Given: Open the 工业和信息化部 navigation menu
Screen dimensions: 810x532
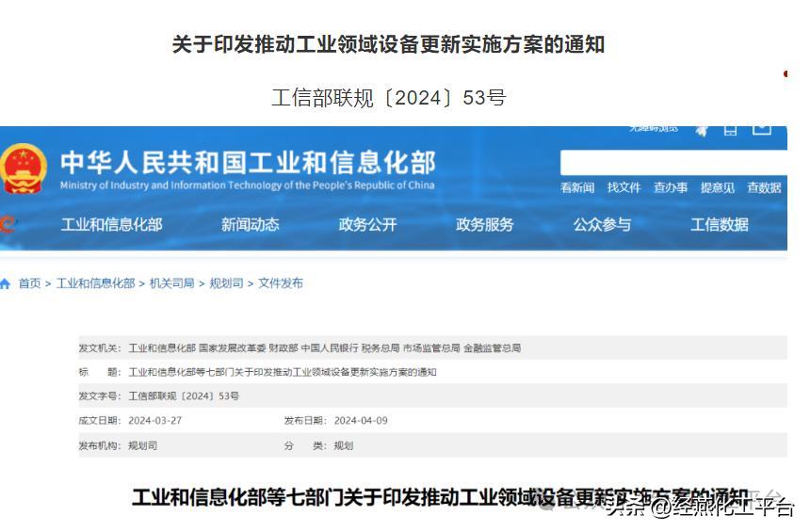Looking at the screenshot, I should coord(111,224).
